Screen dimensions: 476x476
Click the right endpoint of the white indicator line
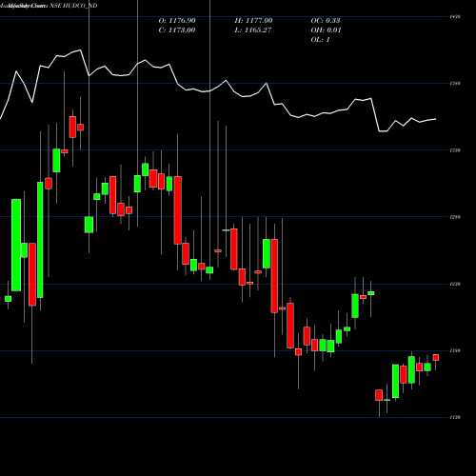[x=436, y=119]
